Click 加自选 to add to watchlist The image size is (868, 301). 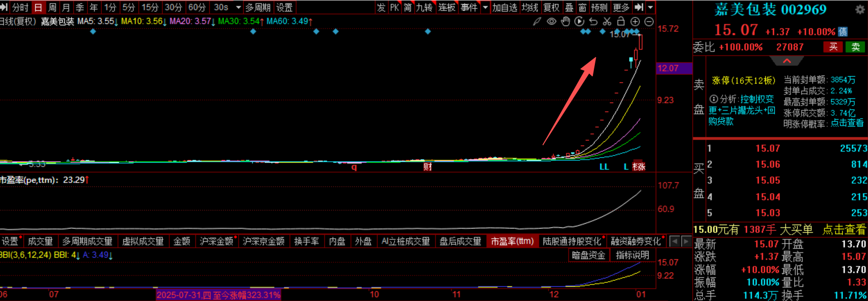pos(505,7)
